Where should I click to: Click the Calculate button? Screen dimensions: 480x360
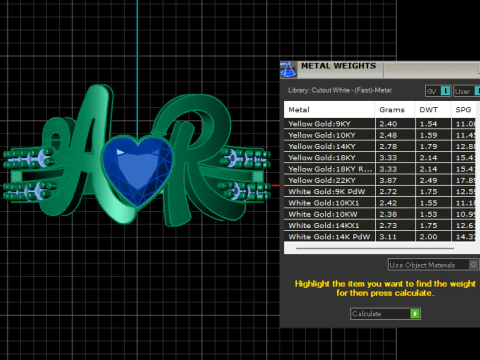pyautogui.click(x=385, y=314)
